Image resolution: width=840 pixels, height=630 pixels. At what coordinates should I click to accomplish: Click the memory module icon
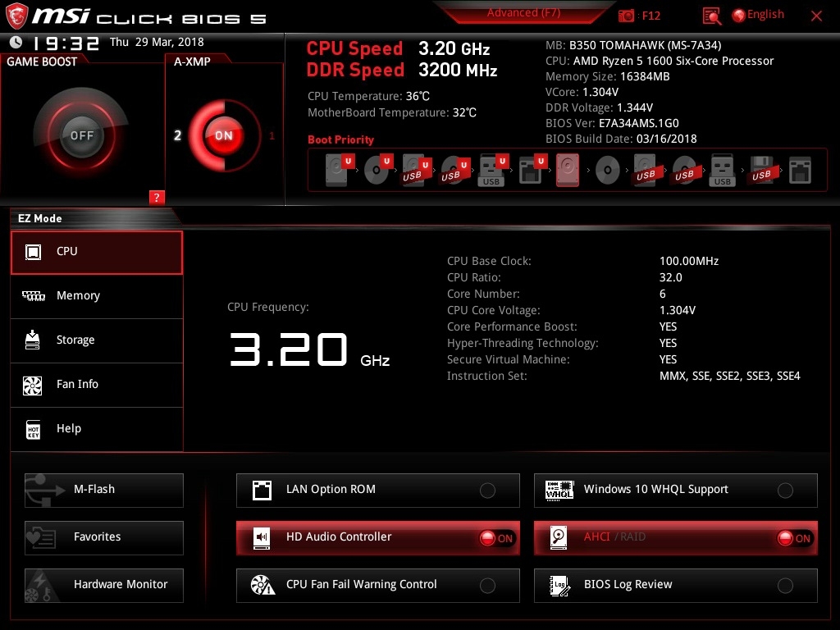point(33,295)
